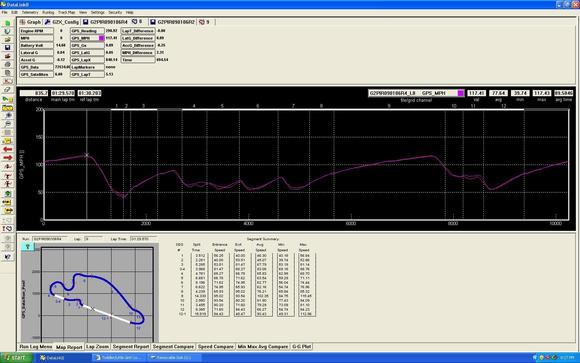Switch to the Graph tab

(30, 22)
